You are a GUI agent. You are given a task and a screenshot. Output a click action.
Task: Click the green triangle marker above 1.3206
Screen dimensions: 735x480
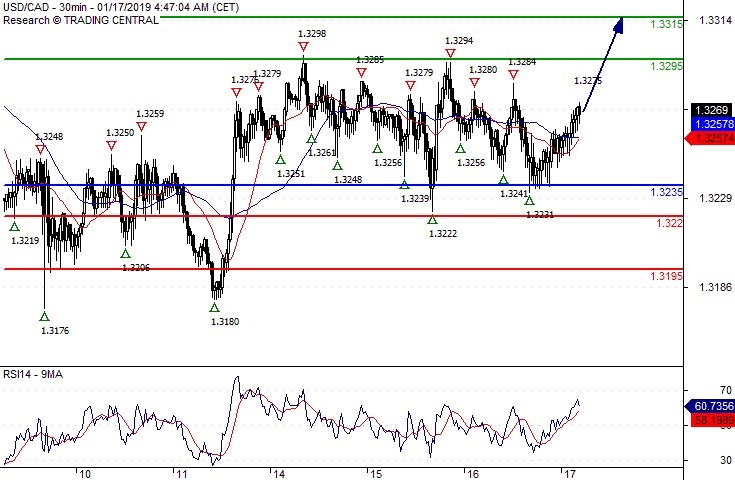(125, 254)
